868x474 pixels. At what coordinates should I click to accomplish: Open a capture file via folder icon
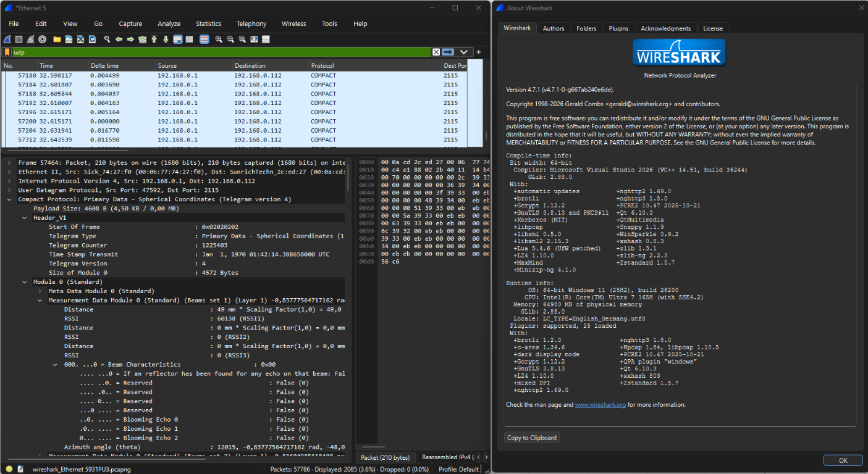click(57, 39)
